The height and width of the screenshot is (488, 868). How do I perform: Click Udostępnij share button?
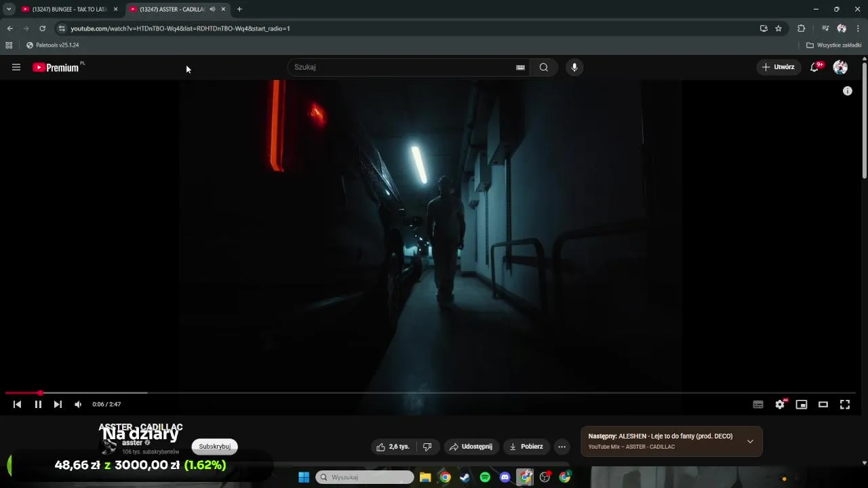coord(472,447)
